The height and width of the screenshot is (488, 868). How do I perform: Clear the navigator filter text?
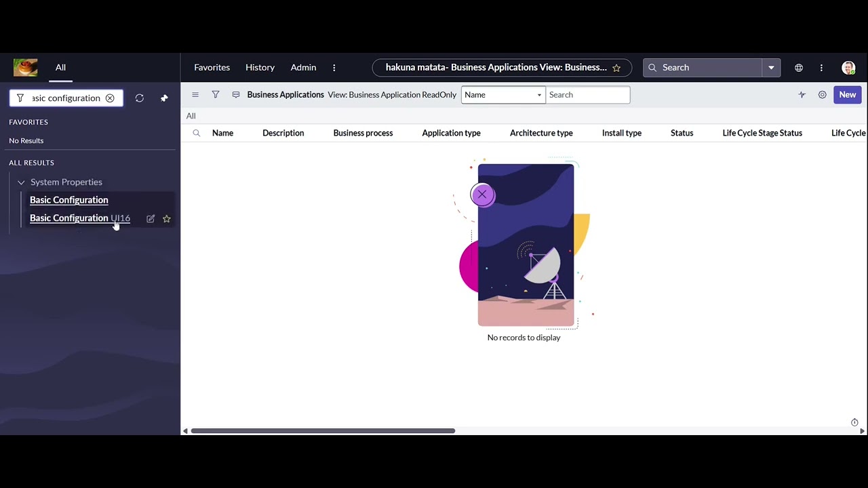(110, 98)
